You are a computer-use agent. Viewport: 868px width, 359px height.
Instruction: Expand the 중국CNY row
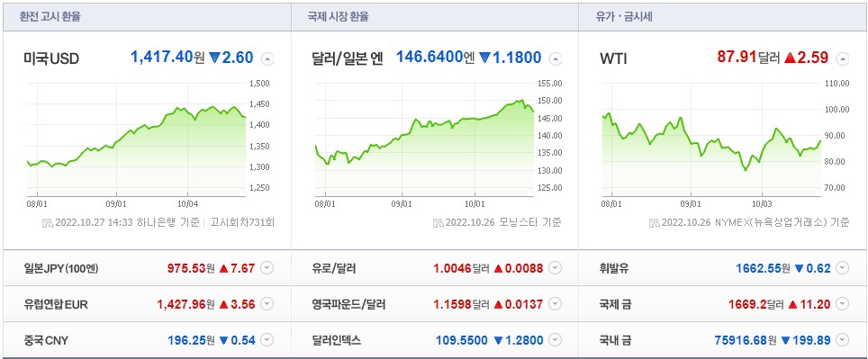click(x=267, y=339)
